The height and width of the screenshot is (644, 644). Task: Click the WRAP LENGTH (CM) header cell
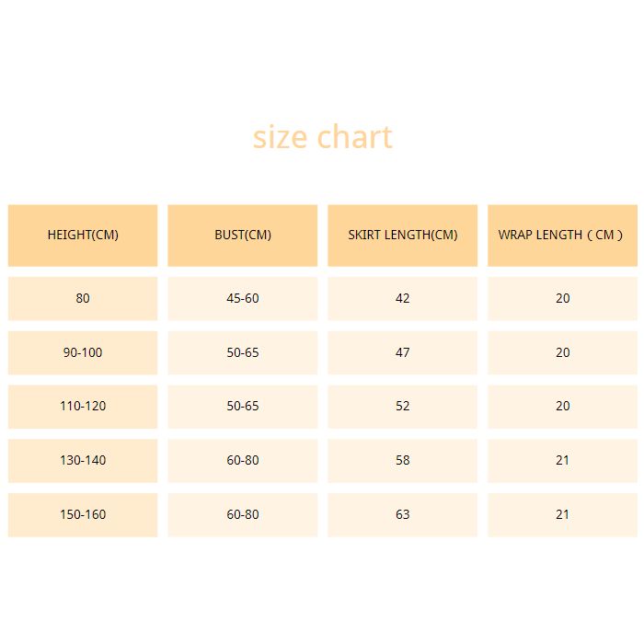coord(562,236)
